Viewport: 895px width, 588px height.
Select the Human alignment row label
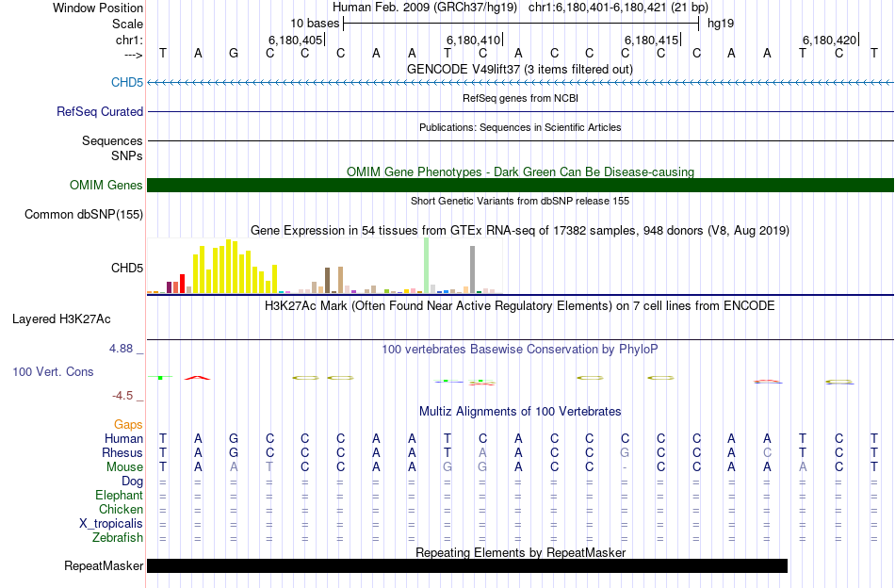tap(123, 438)
